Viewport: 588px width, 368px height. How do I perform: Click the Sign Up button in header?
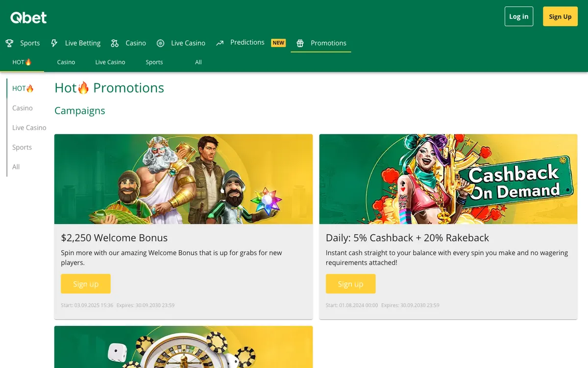point(560,16)
